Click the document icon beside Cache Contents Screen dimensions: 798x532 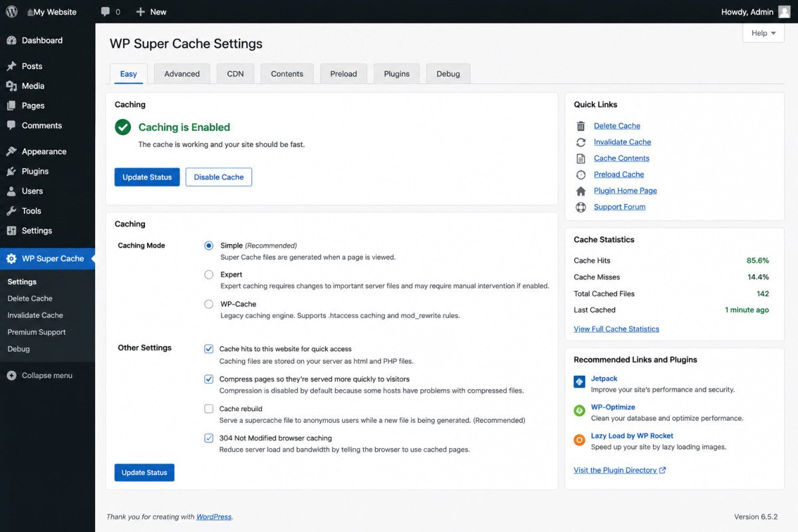click(x=581, y=158)
